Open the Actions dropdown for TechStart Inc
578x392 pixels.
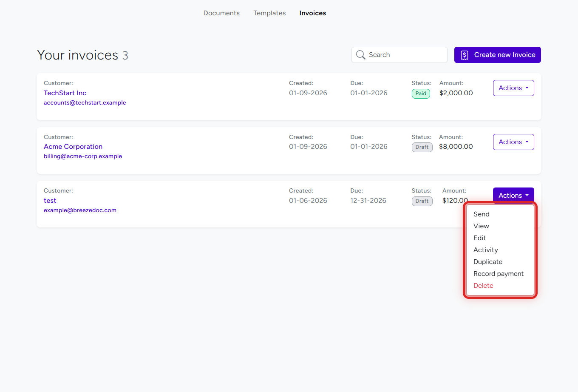513,88
